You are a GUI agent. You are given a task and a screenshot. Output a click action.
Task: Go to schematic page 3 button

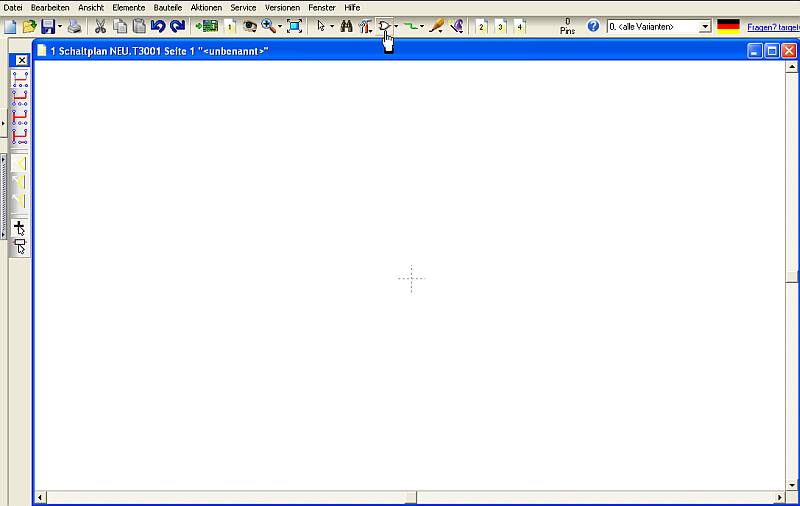[501, 26]
